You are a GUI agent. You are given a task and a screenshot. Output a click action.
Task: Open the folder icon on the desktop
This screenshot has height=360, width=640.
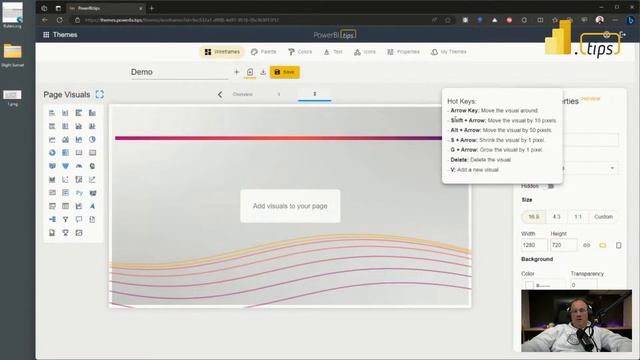[x=13, y=51]
